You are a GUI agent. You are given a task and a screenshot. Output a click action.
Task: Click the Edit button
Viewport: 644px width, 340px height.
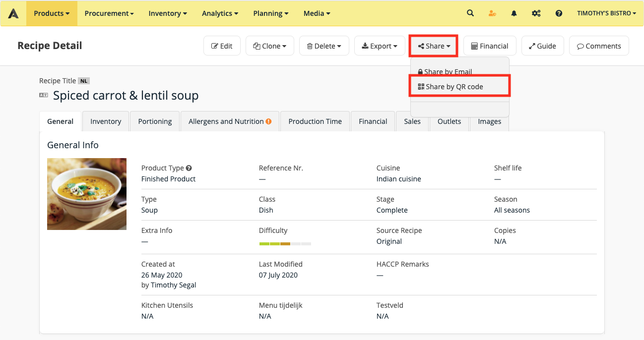click(222, 46)
